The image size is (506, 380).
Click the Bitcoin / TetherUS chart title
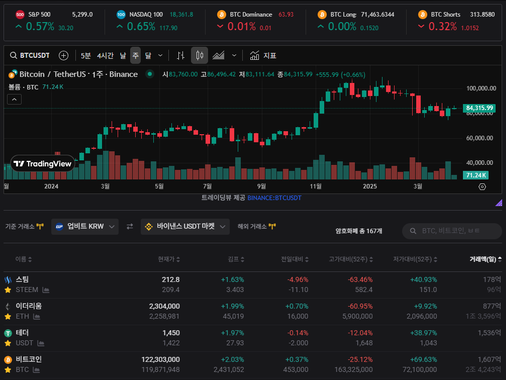coord(78,74)
